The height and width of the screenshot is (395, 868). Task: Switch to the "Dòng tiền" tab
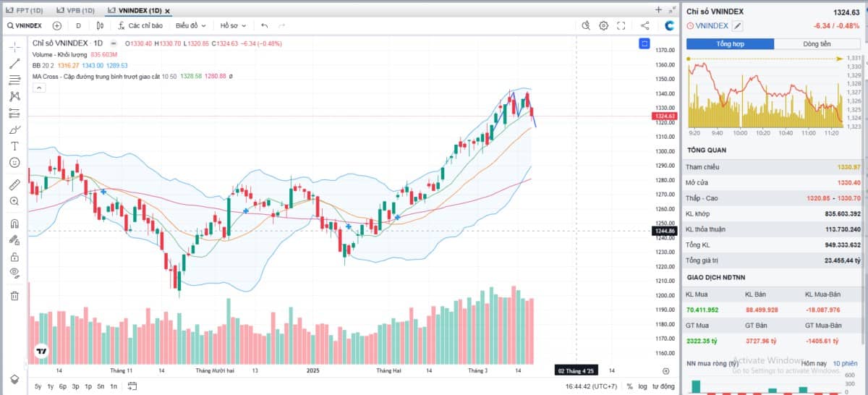[x=817, y=43]
